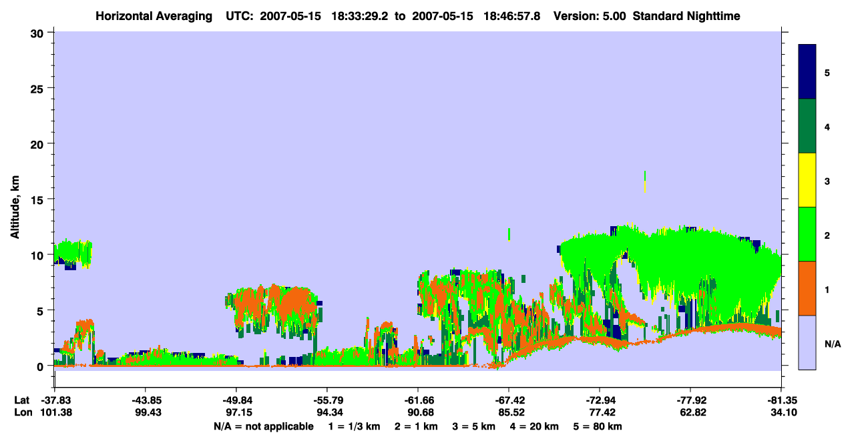Click the dark green color bar segment labeled 4
This screenshot has width=868, height=445.
click(x=807, y=126)
